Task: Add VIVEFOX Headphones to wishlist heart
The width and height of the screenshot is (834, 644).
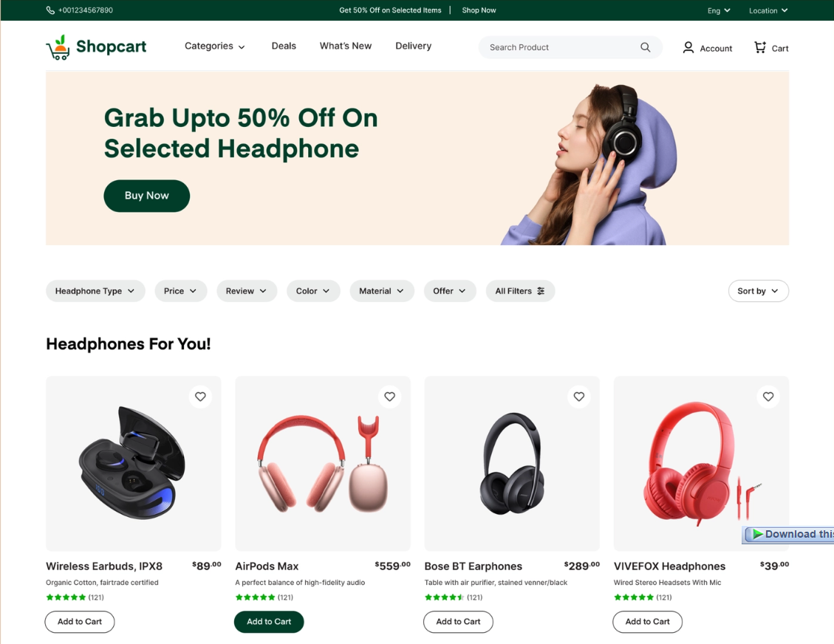Action: pyautogui.click(x=768, y=397)
